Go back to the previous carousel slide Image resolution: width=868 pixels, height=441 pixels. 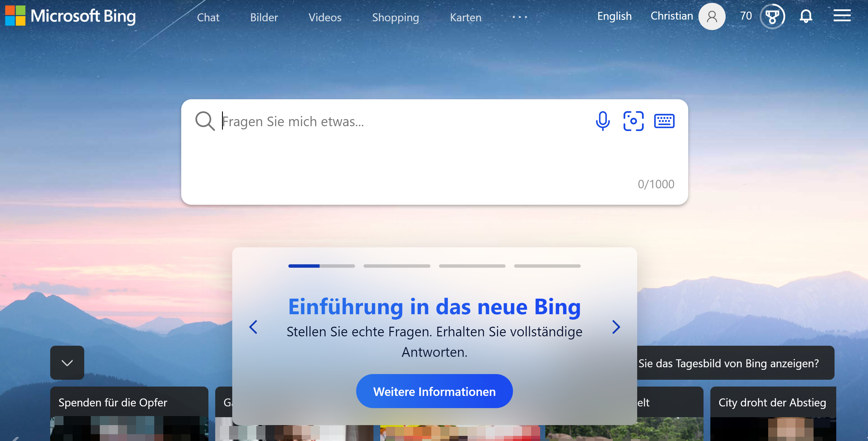254,327
